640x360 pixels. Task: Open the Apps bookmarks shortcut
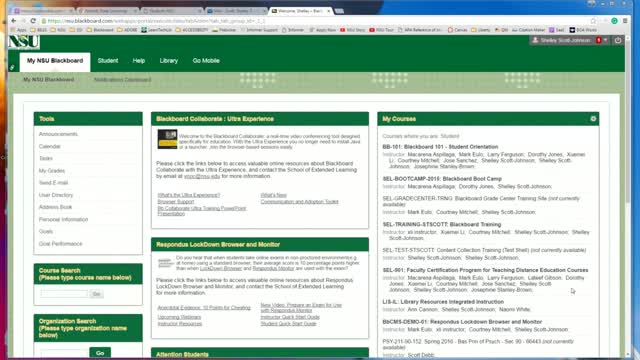click(19, 30)
